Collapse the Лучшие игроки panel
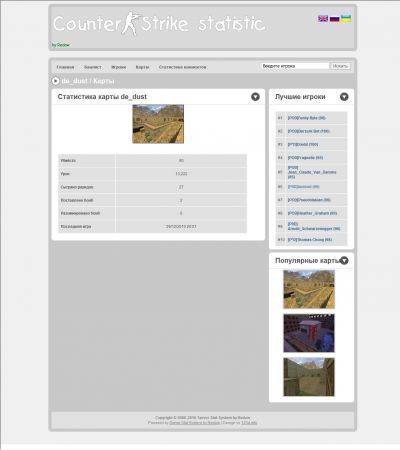 [x=344, y=97]
